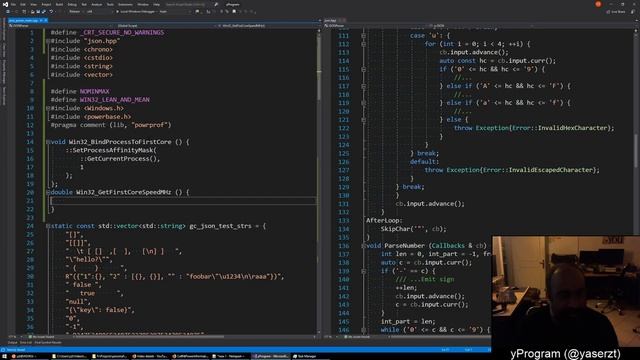Open the Output panel tab
Viewport: 640px width, 360px height.
pos(12,342)
